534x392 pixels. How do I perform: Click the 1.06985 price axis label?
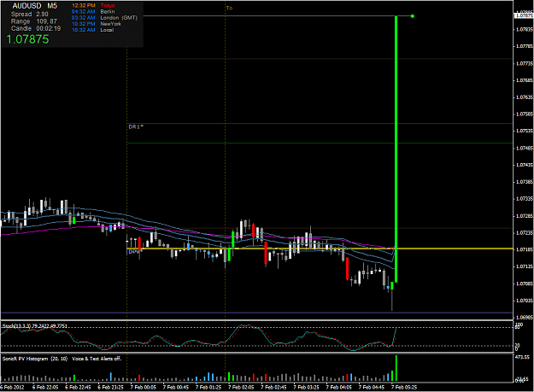point(525,318)
